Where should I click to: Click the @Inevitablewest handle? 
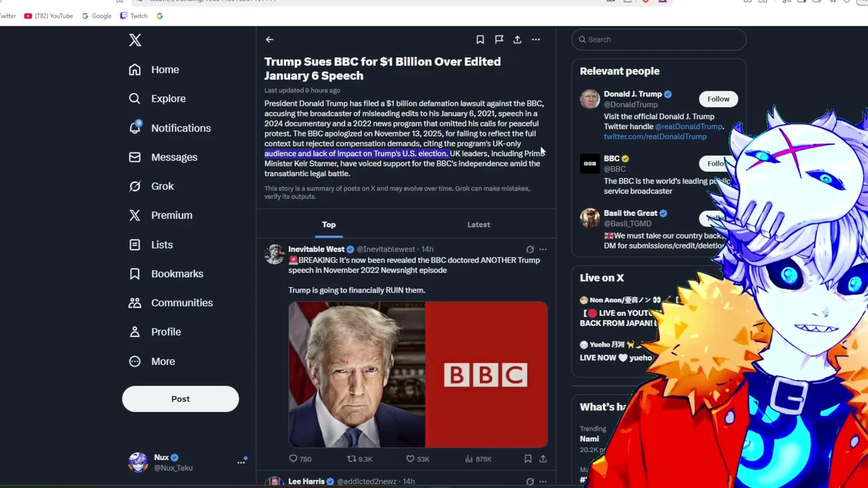pos(386,249)
